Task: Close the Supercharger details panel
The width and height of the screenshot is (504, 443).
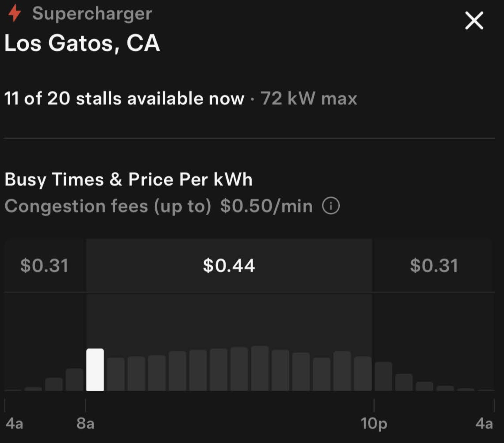Action: (x=474, y=20)
